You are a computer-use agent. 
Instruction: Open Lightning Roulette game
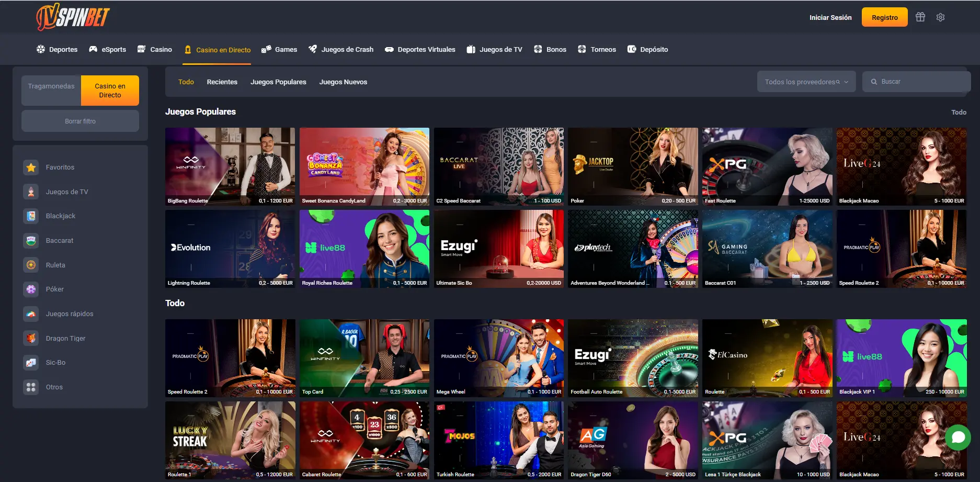pyautogui.click(x=230, y=249)
